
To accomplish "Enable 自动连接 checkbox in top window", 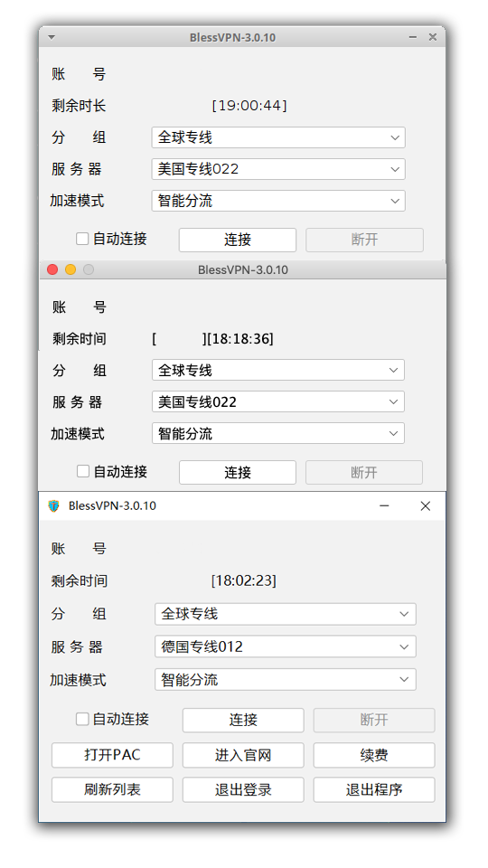I will [x=82, y=239].
